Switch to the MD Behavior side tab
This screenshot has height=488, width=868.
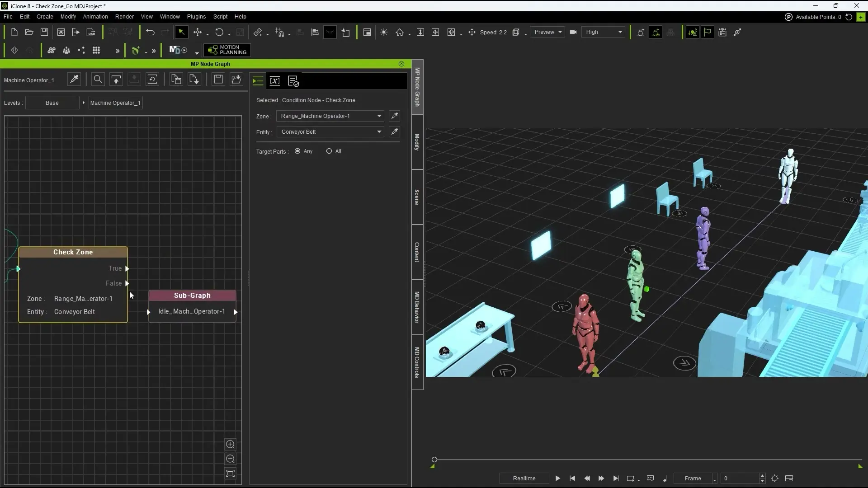[x=417, y=307]
